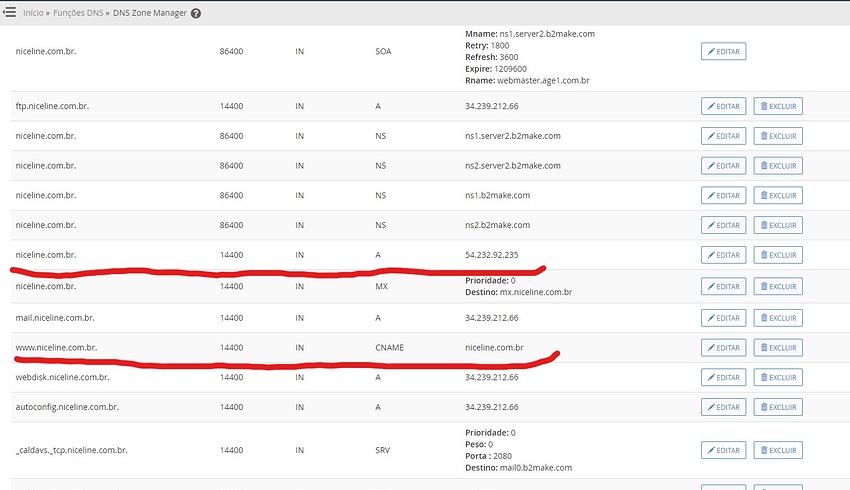Select _caldavs._tcp.niceline.com.br. name cell

[x=72, y=450]
